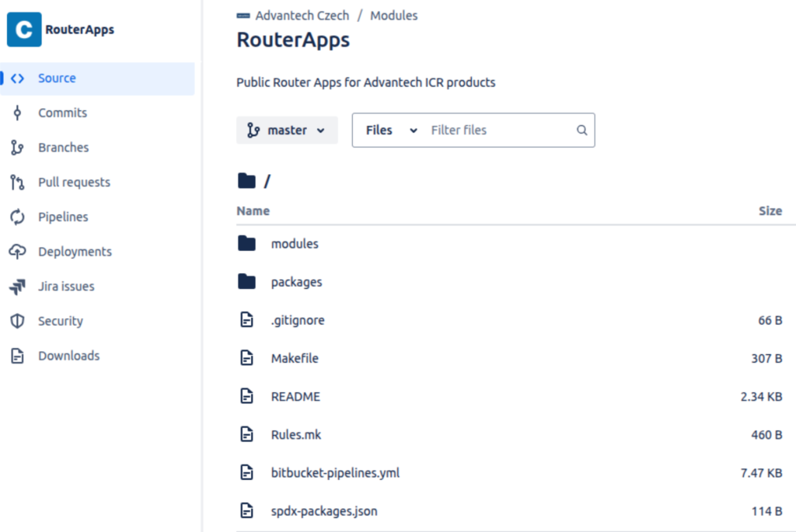The height and width of the screenshot is (532, 796).
Task: Click the root folder icon beside slash
Action: [x=246, y=180]
